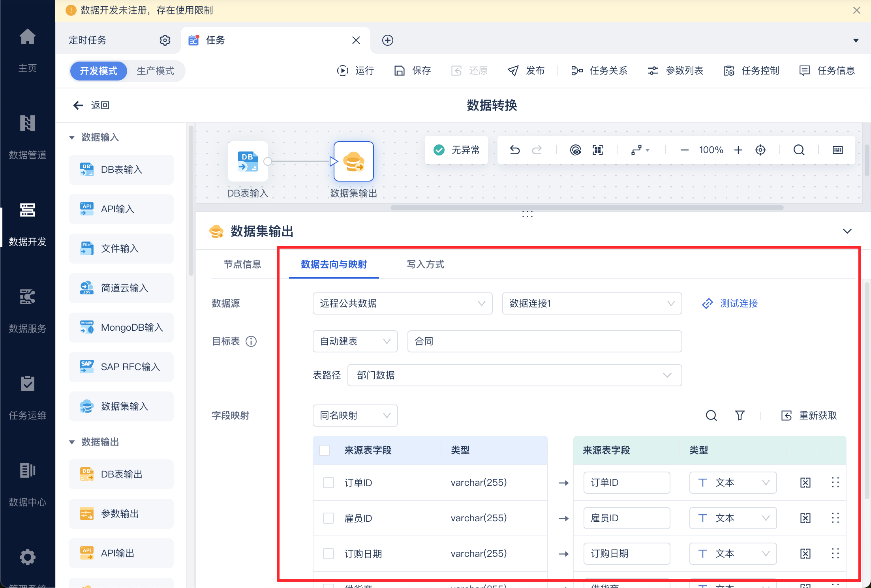This screenshot has width=871, height=588.
Task: Click the undo arrow in canvas toolbar
Action: (x=515, y=150)
